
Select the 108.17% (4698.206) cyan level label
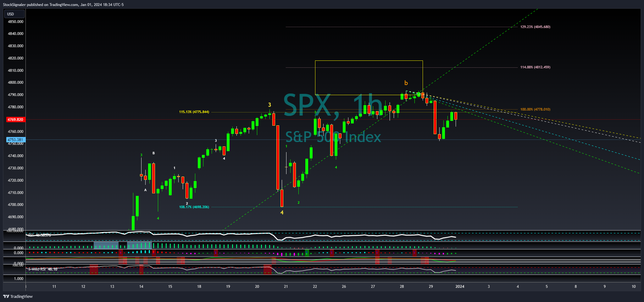point(194,207)
